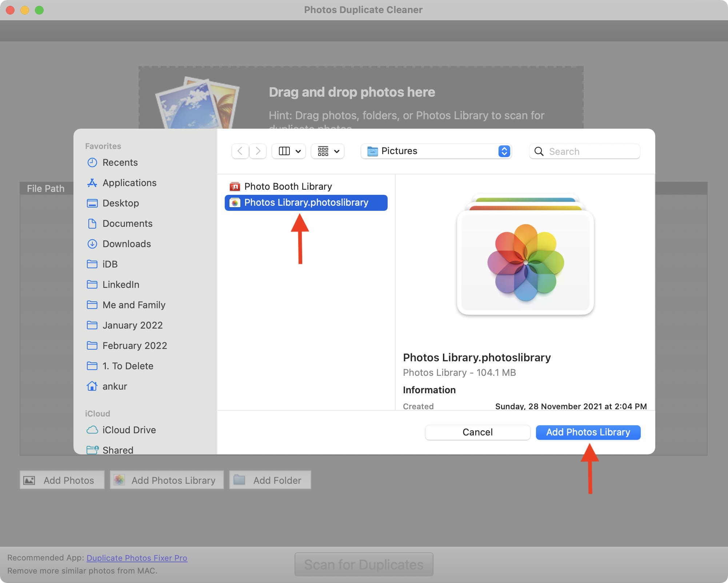Select Applications in the sidebar
Image resolution: width=728 pixels, height=583 pixels.
pyautogui.click(x=145, y=183)
